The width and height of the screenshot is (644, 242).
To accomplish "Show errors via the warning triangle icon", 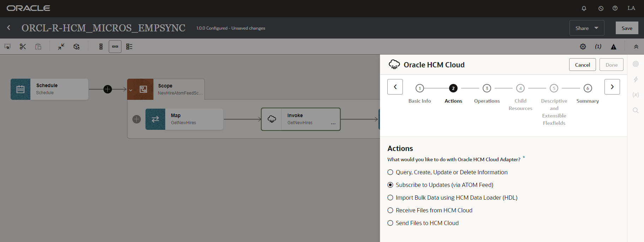I will (614, 47).
